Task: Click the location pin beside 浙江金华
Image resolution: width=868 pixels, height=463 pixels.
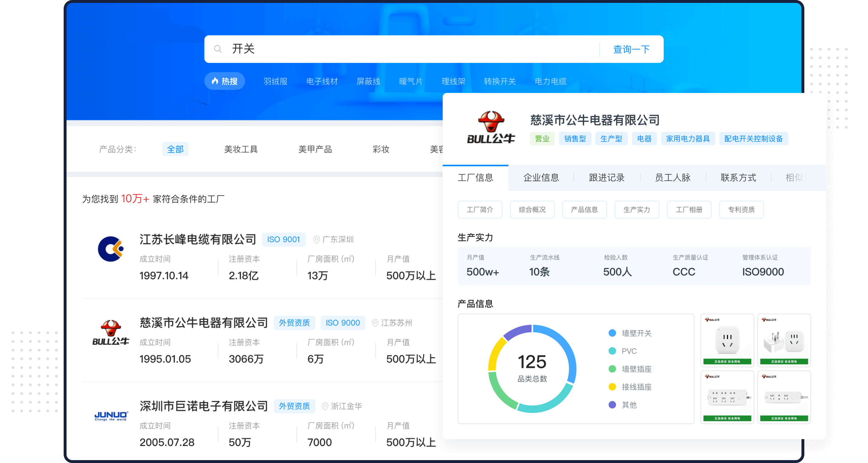Action: click(x=324, y=406)
